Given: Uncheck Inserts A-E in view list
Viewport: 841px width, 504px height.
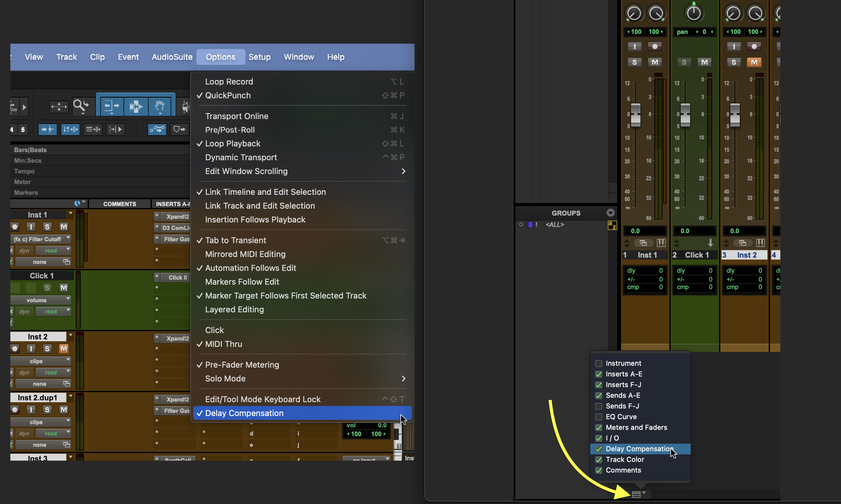Looking at the screenshot, I should click(598, 374).
